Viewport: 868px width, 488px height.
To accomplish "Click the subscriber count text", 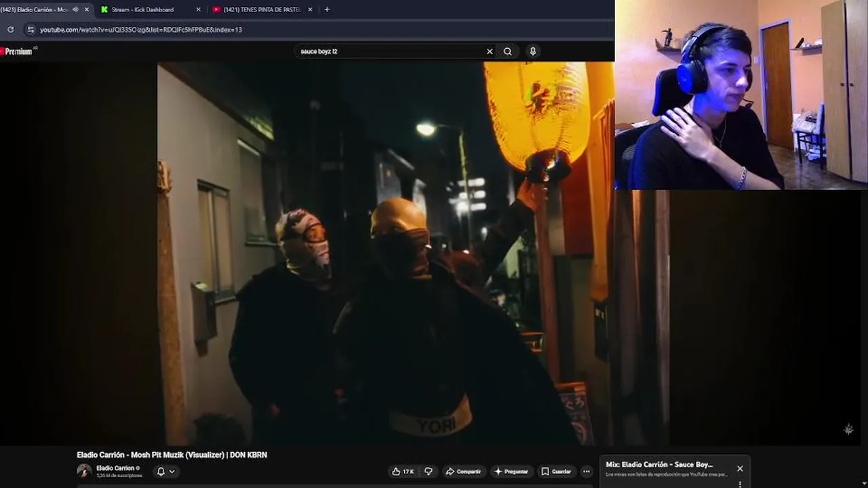I will (x=119, y=476).
